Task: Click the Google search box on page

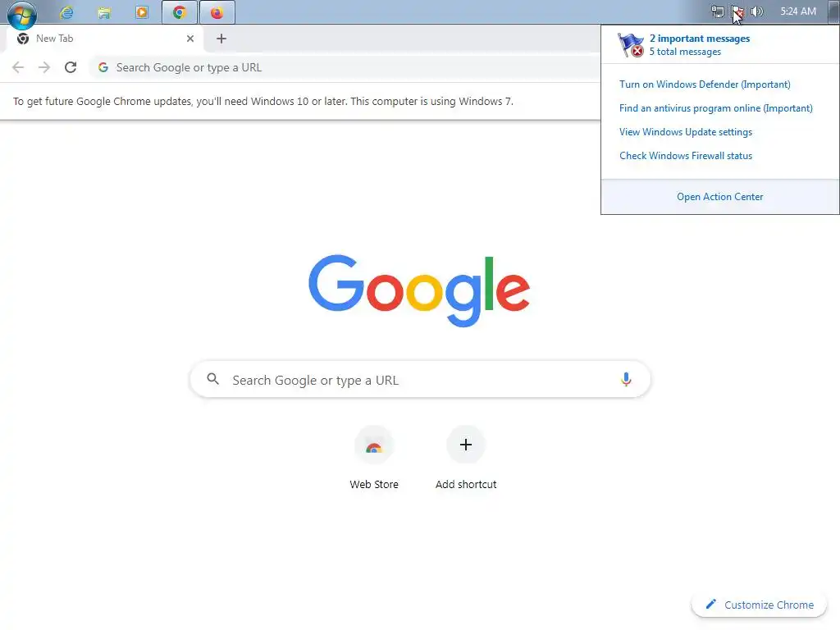Action: coord(421,380)
